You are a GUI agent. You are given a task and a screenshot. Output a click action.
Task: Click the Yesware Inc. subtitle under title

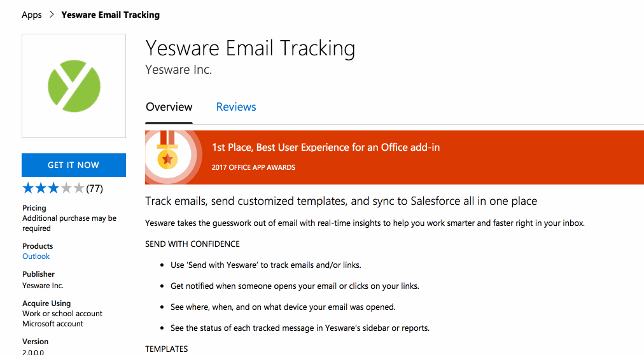(179, 70)
